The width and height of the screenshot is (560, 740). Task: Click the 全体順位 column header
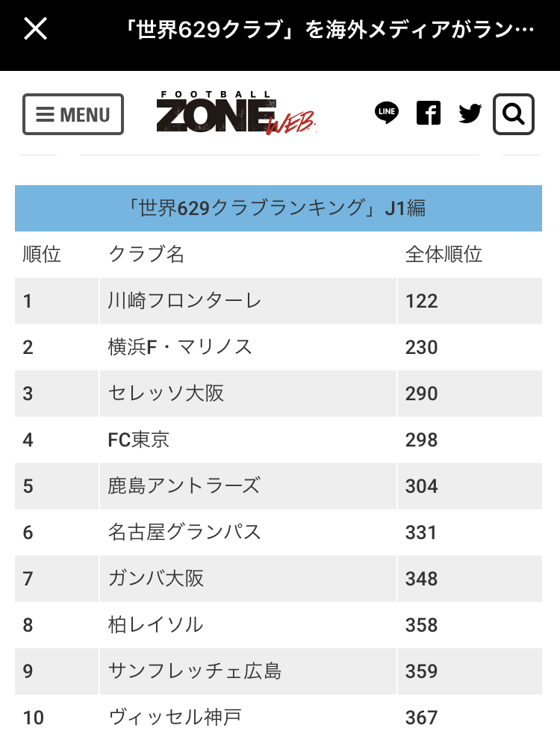click(444, 255)
